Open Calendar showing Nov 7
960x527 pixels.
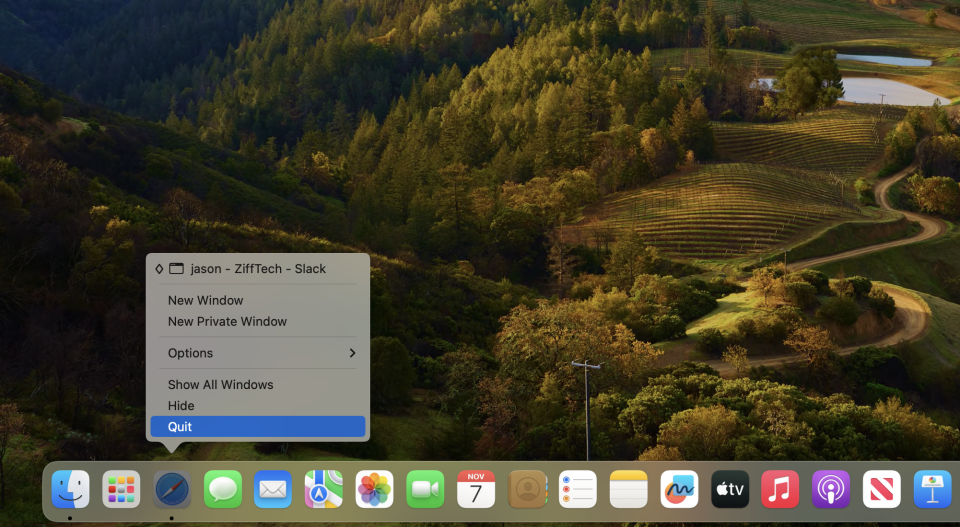(476, 489)
